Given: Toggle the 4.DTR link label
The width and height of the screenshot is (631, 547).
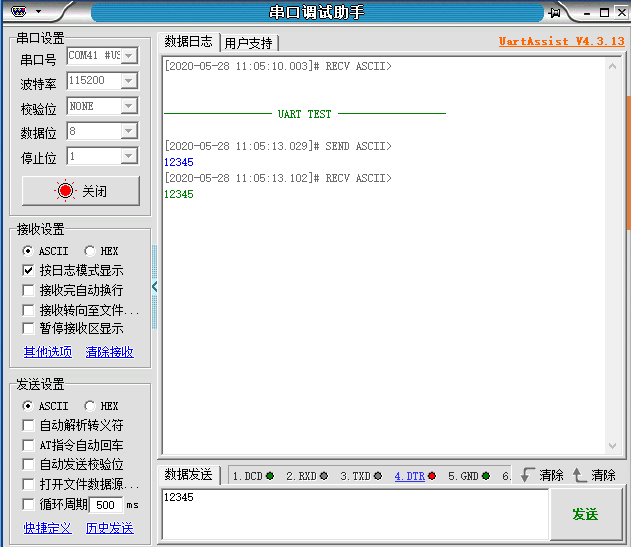Looking at the screenshot, I should point(410,476).
